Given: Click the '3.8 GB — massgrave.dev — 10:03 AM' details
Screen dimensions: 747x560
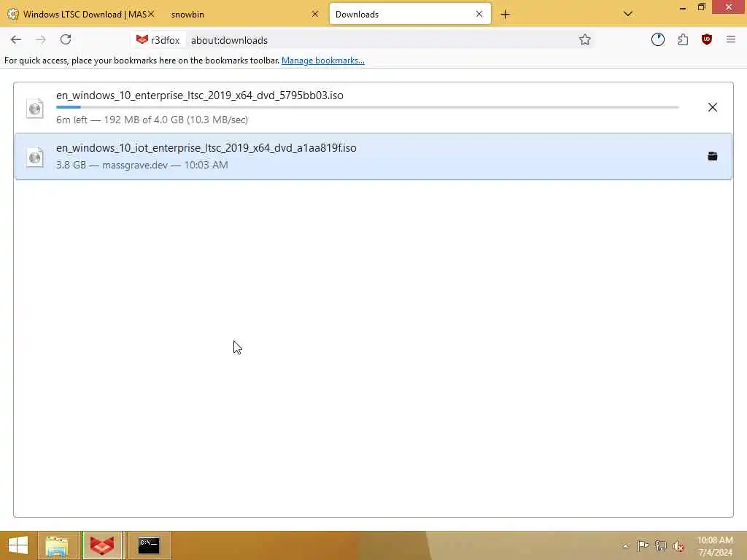Looking at the screenshot, I should (142, 165).
